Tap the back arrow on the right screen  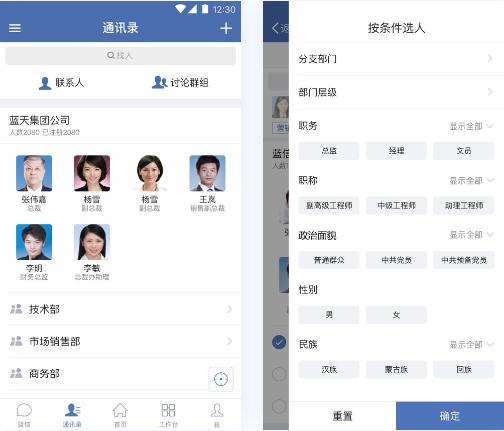tap(275, 28)
